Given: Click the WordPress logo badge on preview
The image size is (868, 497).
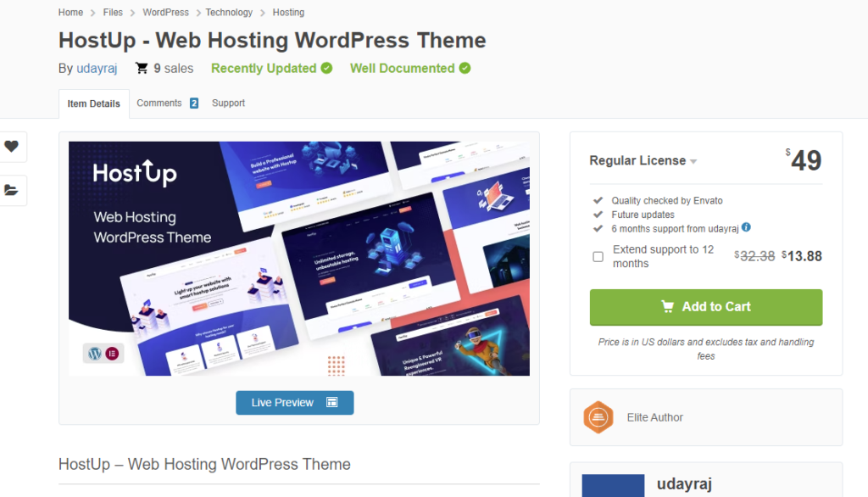Looking at the screenshot, I should 93,353.
